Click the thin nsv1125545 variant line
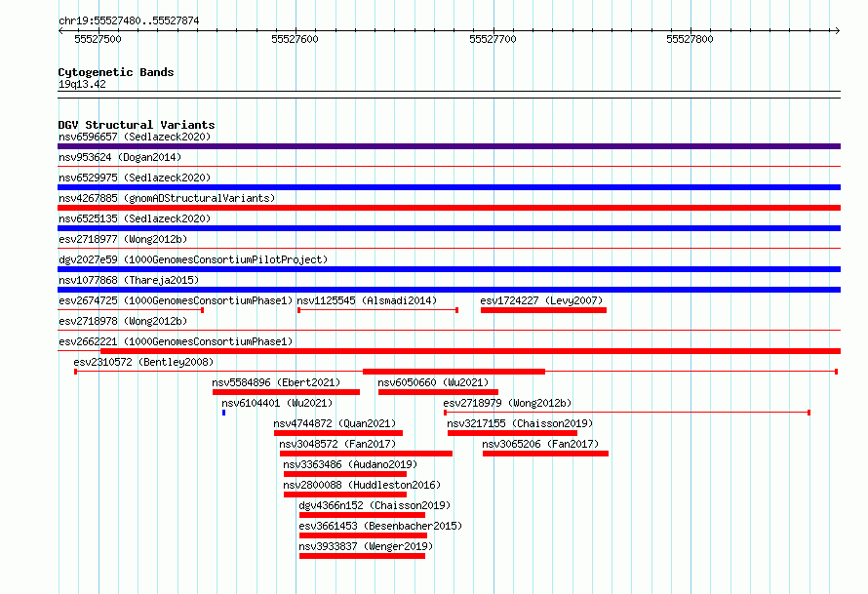 (x=378, y=310)
